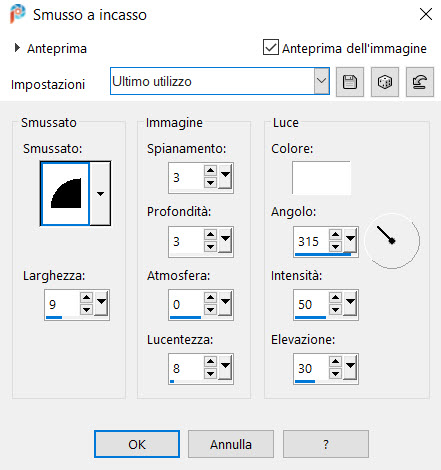Expand the Anteprima preview triangle
This screenshot has height=470, width=441.
pyautogui.click(x=17, y=48)
